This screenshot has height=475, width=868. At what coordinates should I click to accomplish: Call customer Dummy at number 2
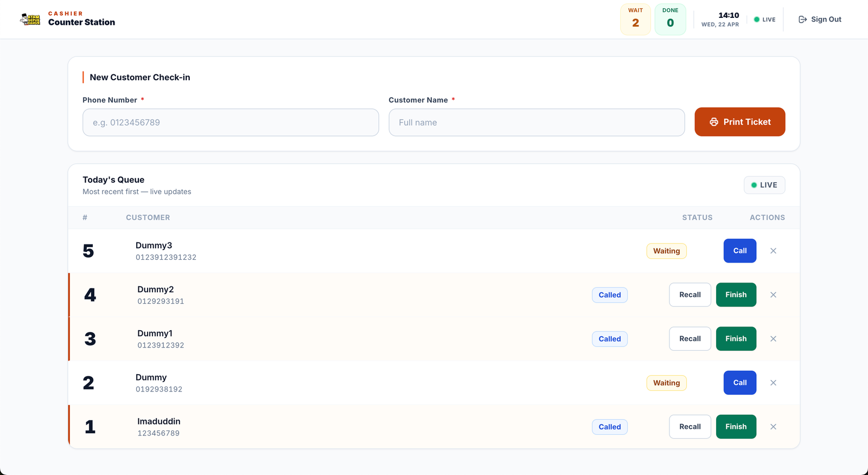pyautogui.click(x=739, y=383)
